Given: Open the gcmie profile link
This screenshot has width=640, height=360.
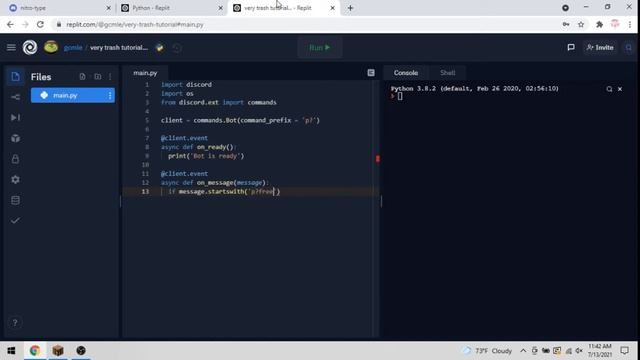Looking at the screenshot, I should coord(73,48).
